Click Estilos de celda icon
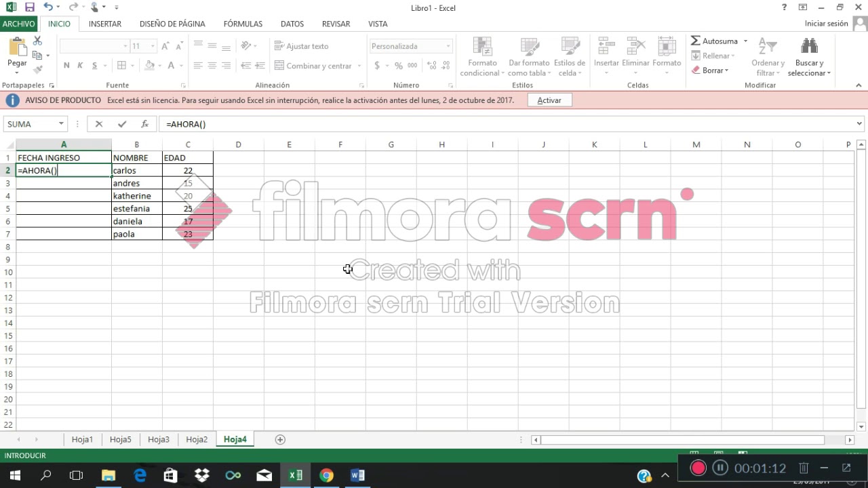The image size is (868, 488). 570,46
